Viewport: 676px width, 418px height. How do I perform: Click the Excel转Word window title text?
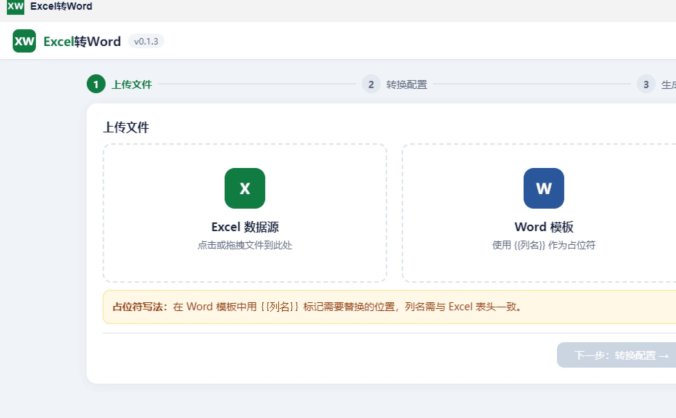[x=61, y=6]
